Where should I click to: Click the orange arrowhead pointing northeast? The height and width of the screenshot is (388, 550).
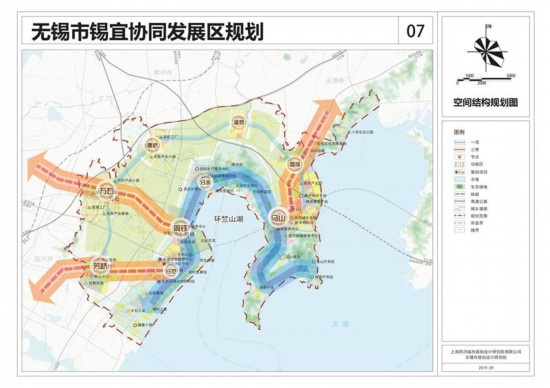point(328,109)
